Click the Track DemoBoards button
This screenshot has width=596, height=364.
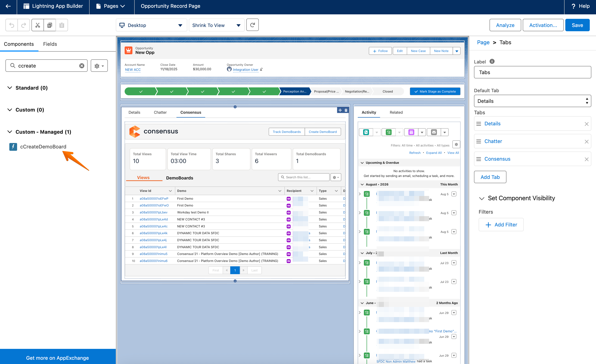click(287, 132)
